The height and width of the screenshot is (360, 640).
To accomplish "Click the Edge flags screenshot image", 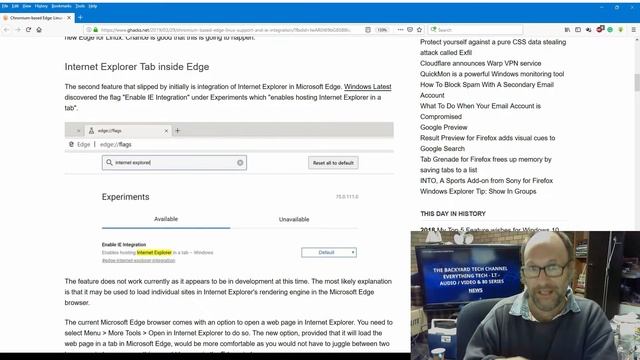I will point(229,194).
